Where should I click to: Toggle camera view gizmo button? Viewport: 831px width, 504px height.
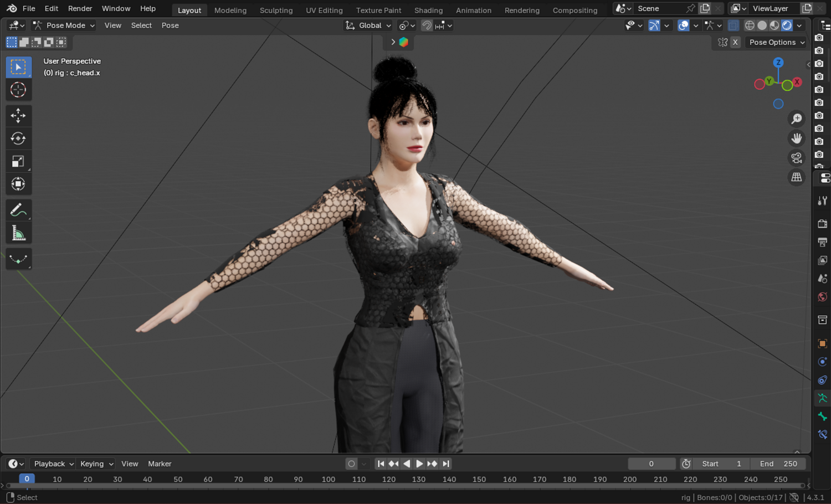(x=797, y=158)
